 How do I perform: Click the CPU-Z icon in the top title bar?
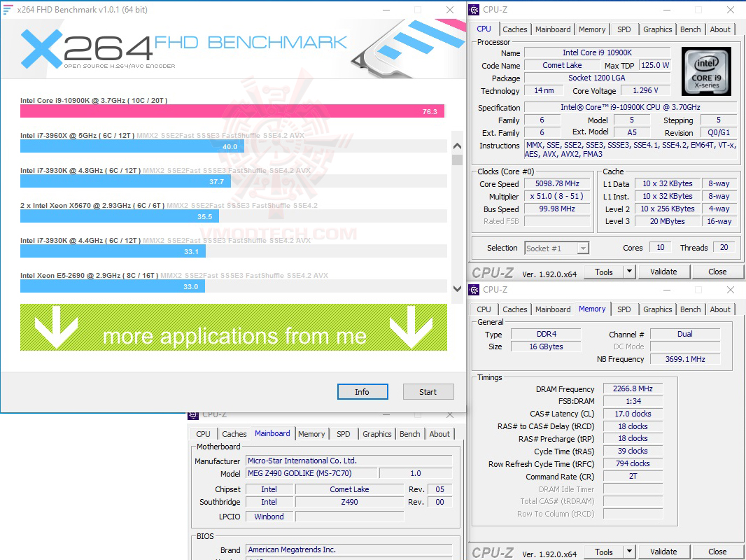tap(473, 9)
